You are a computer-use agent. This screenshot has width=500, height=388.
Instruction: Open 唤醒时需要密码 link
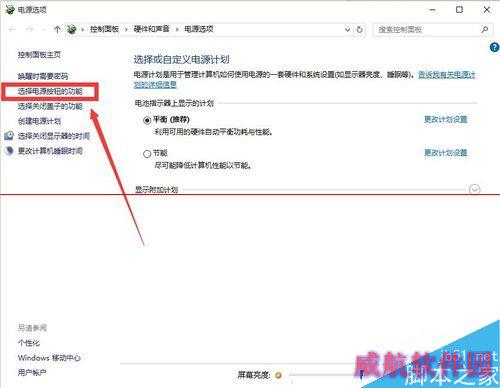(43, 76)
